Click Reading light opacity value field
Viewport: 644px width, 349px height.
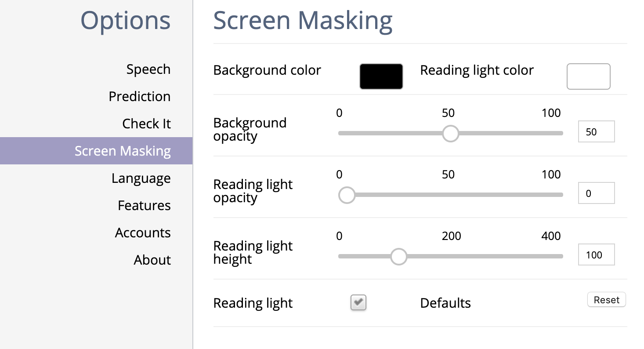(x=596, y=193)
